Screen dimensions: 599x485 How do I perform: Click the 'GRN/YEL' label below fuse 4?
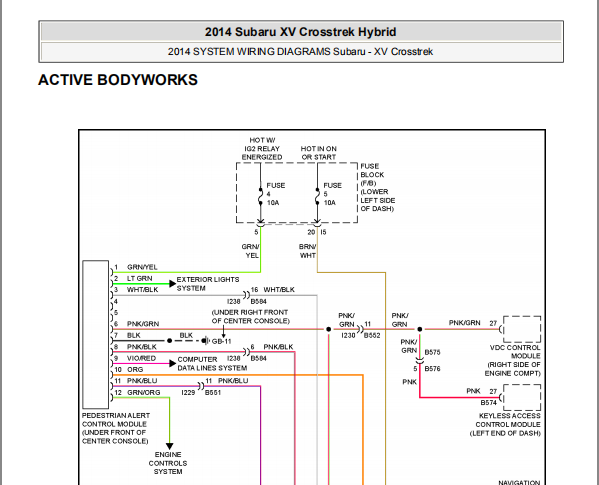pos(251,251)
